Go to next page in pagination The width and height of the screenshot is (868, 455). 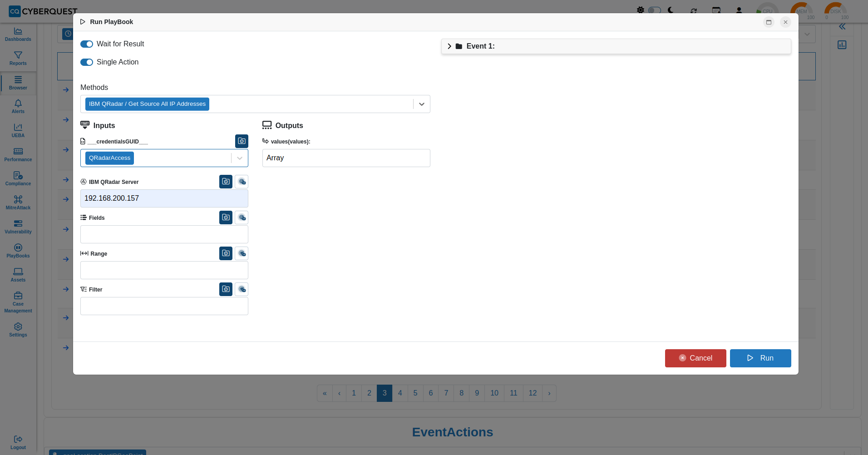(x=549, y=393)
